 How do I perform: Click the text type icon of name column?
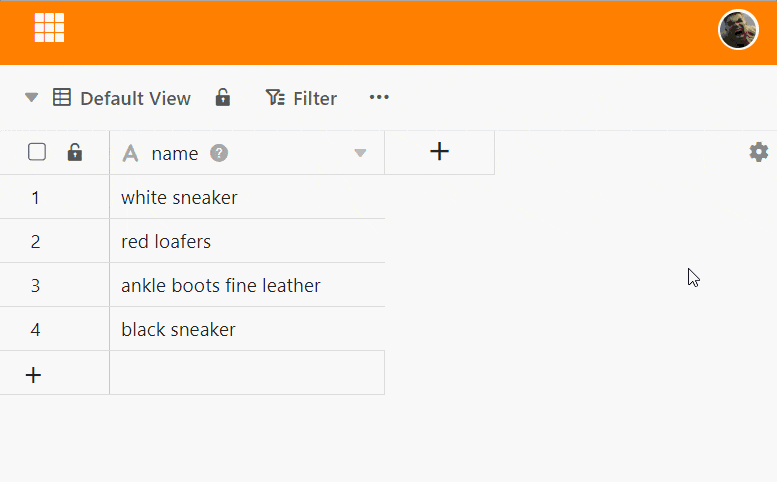tap(129, 153)
